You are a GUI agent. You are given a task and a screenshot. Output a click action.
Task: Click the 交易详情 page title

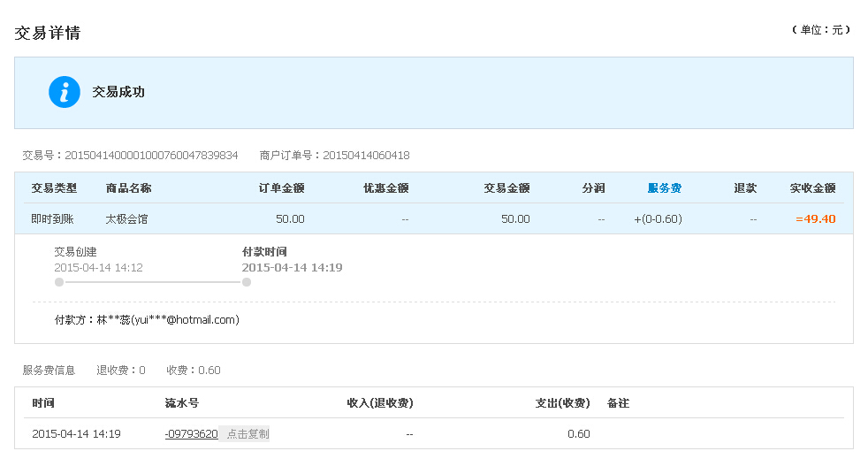point(48,33)
